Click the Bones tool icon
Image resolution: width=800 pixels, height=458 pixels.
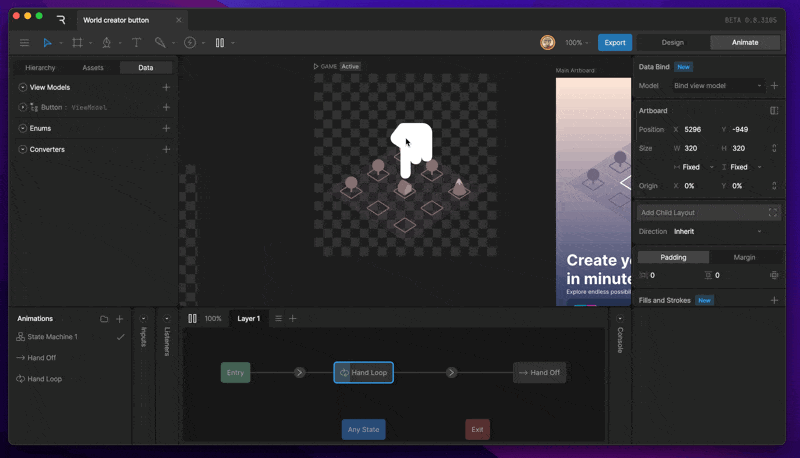coord(160,43)
